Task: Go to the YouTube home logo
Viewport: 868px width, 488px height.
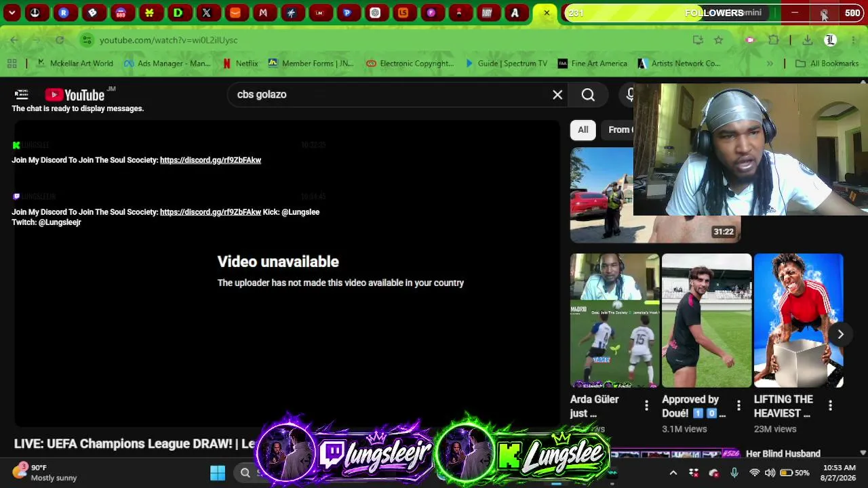Action: coord(75,95)
